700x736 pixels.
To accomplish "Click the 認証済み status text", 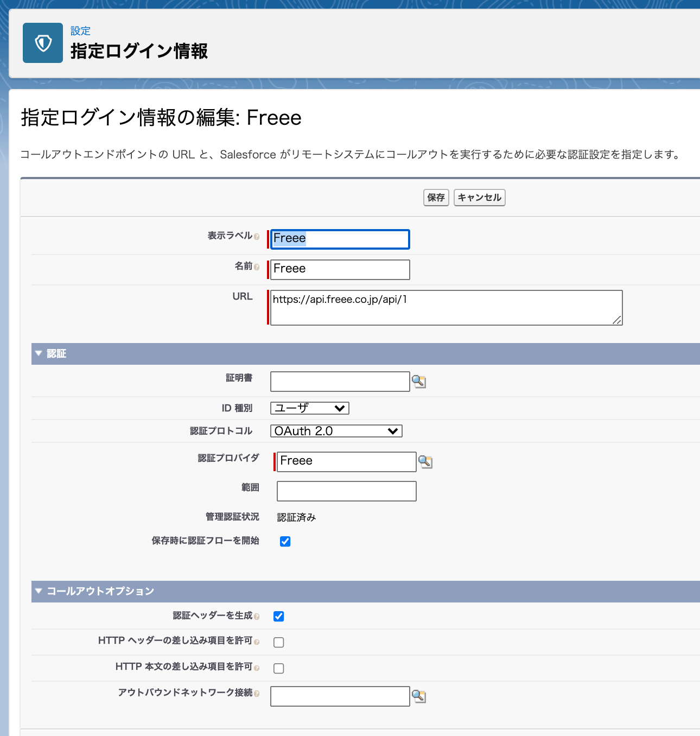I will click(x=296, y=517).
